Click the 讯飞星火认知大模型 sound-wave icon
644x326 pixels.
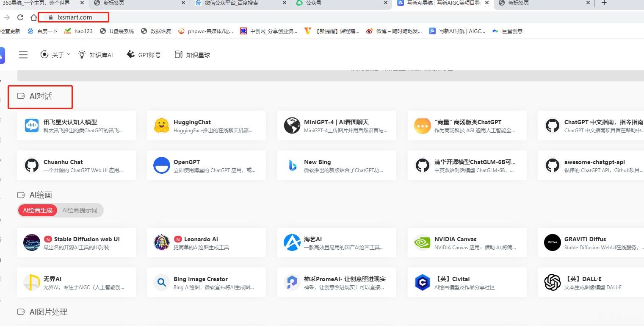coord(31,125)
